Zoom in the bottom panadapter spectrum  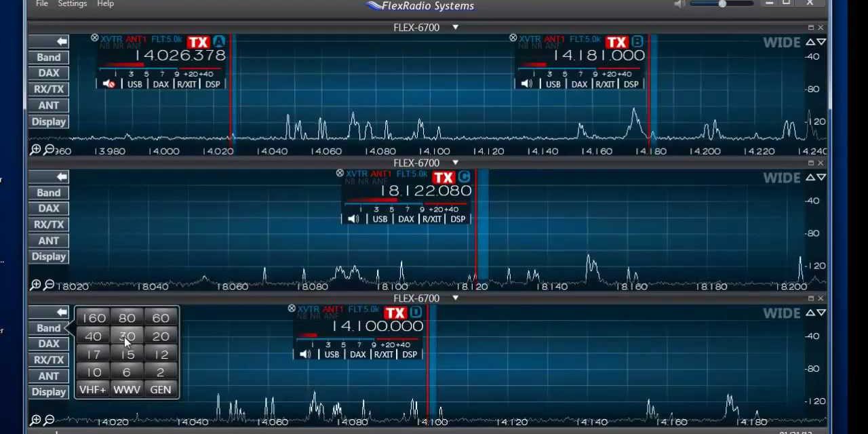pyautogui.click(x=35, y=420)
